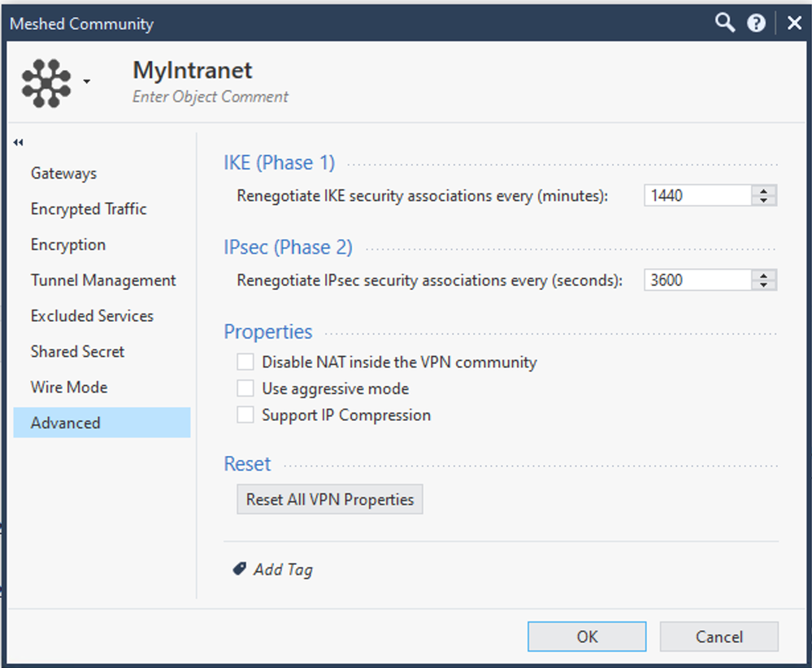The height and width of the screenshot is (668, 812).
Task: Click the meshed community object icon
Action: tap(46, 83)
